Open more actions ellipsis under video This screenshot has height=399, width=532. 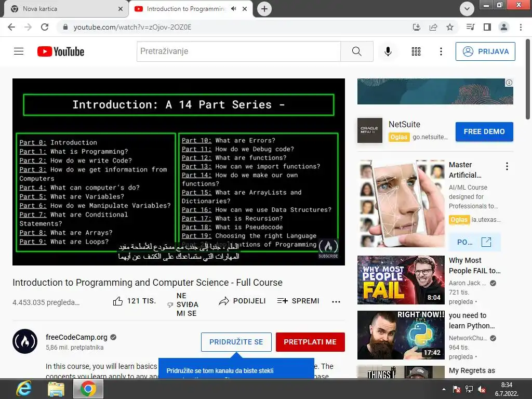(336, 302)
